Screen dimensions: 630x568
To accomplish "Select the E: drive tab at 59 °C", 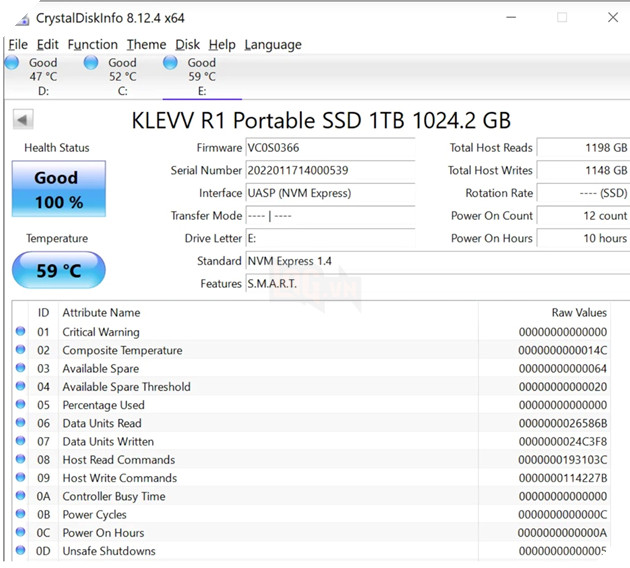I will (x=202, y=76).
